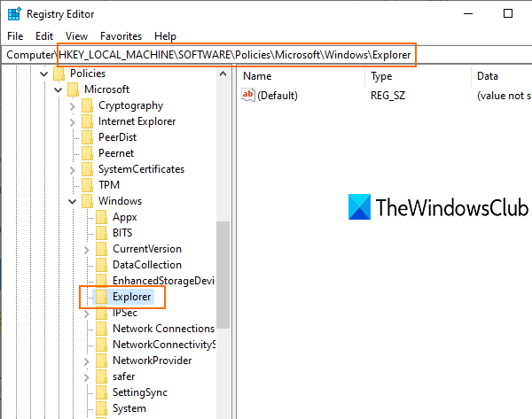Click the NetworkProvider folder icon
The width and height of the screenshot is (532, 419).
pyautogui.click(x=102, y=361)
